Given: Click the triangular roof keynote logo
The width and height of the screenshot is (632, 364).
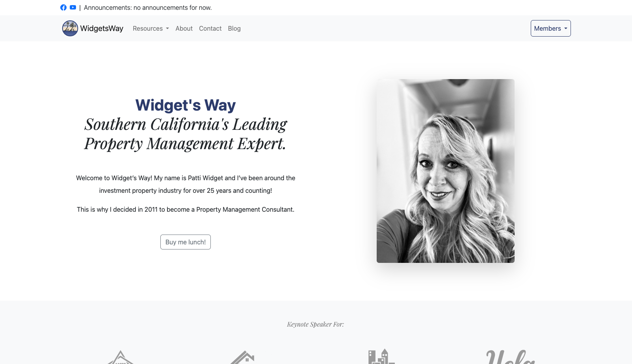Looking at the screenshot, I should (121, 357).
